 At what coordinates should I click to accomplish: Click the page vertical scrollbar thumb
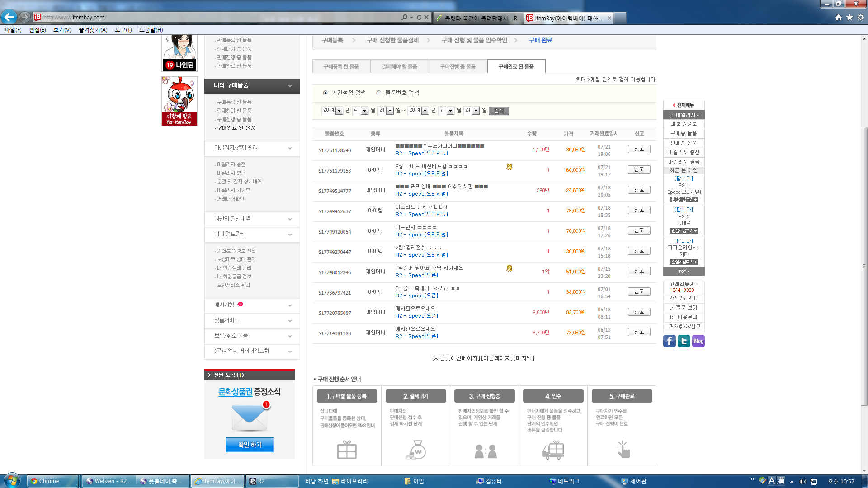click(x=864, y=267)
